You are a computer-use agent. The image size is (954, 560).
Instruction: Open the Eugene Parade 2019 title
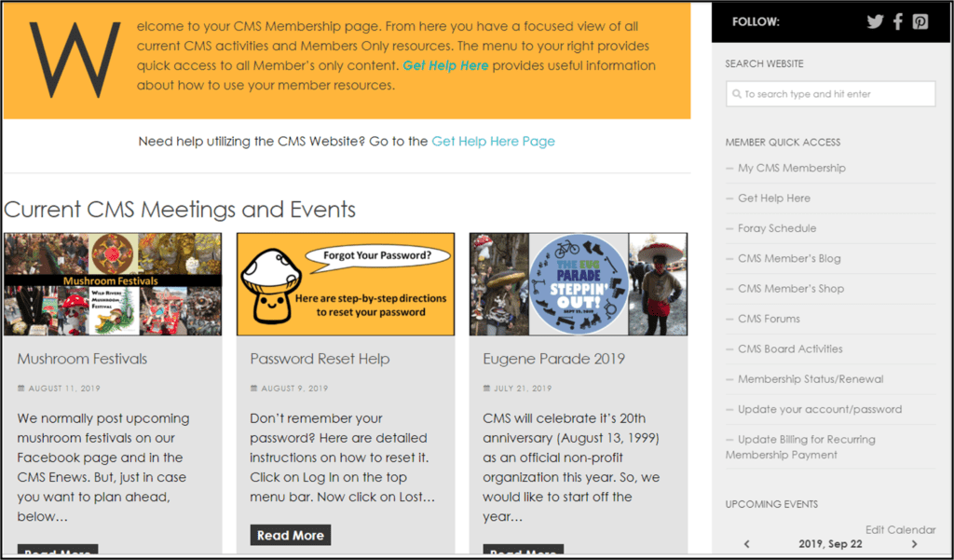(553, 359)
